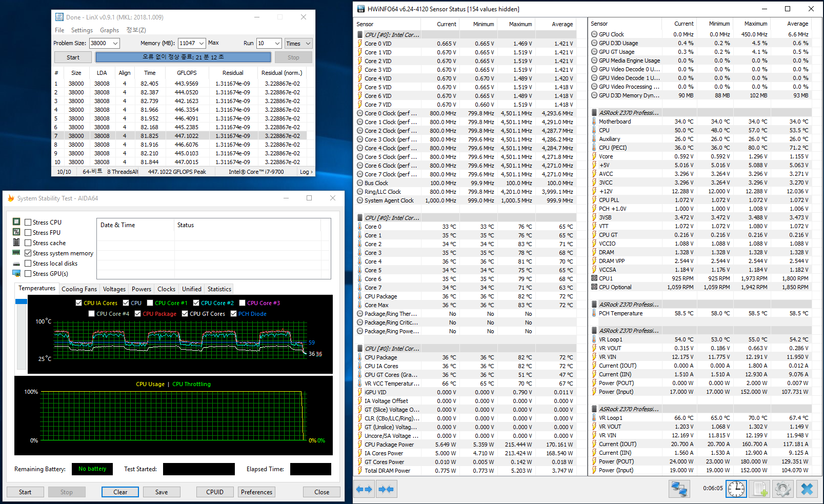The image size is (824, 504).
Task: Toggle CPU IA Cores graph checkbox
Action: pos(78,303)
